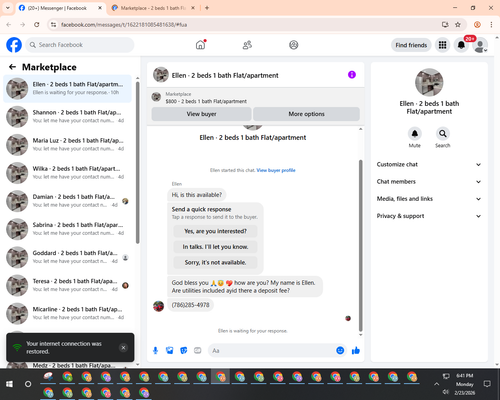Open the Shannon conversation
Image resolution: width=500 pixels, height=400 pixels.
[67, 117]
